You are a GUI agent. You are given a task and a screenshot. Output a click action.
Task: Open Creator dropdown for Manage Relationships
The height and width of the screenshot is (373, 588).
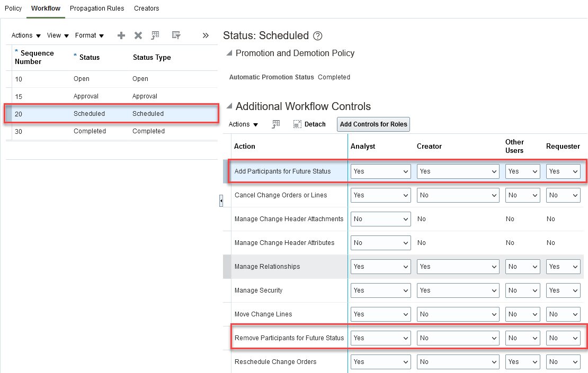tap(458, 267)
